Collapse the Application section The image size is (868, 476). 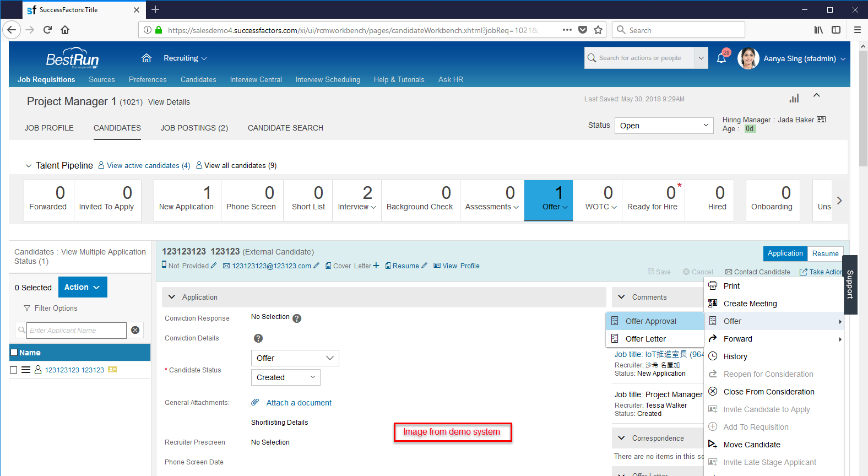[x=172, y=297]
